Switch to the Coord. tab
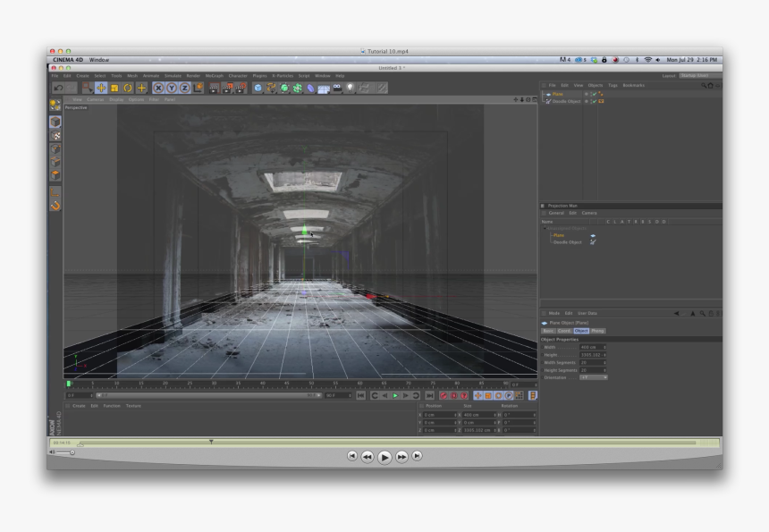 [564, 331]
